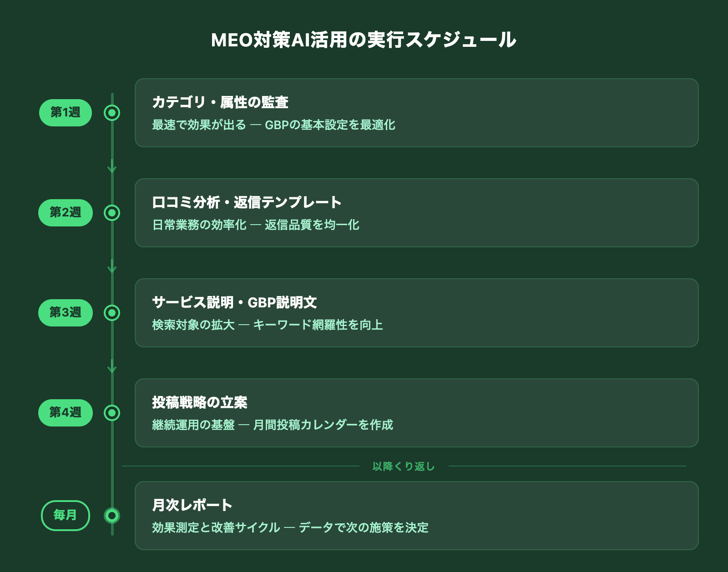The width and height of the screenshot is (728, 572).
Task: Open the カテゴリ・属性の監査 card
Action: click(x=416, y=113)
